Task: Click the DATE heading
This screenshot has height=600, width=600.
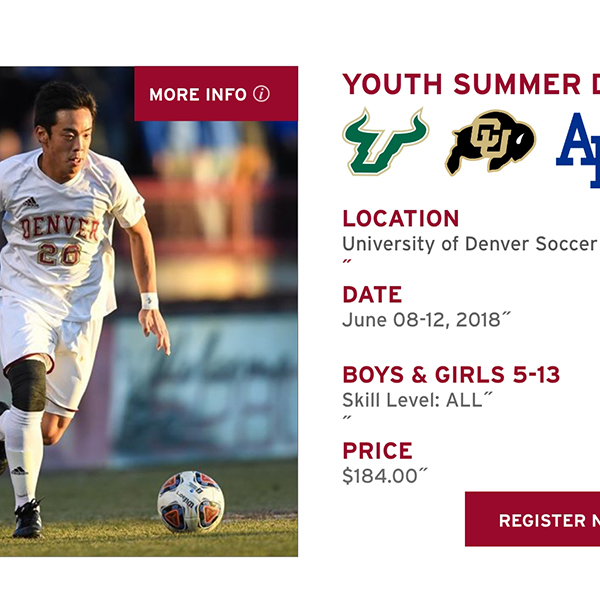Action: pyautogui.click(x=372, y=295)
